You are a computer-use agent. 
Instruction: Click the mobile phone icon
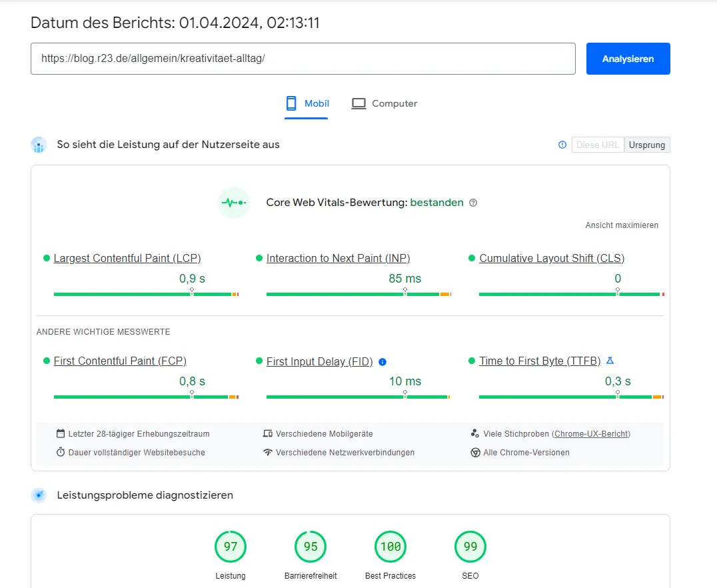tap(291, 103)
